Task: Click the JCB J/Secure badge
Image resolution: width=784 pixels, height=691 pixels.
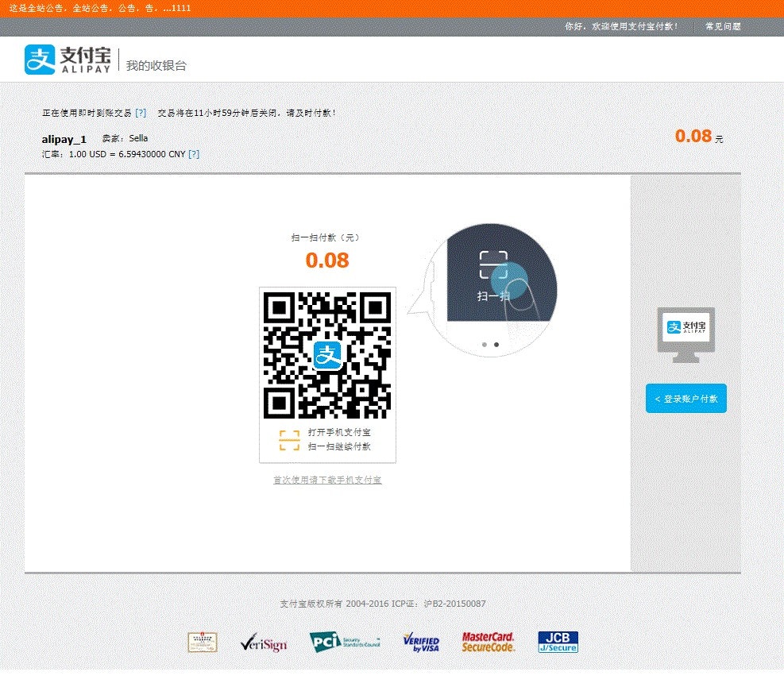Action: (558, 642)
